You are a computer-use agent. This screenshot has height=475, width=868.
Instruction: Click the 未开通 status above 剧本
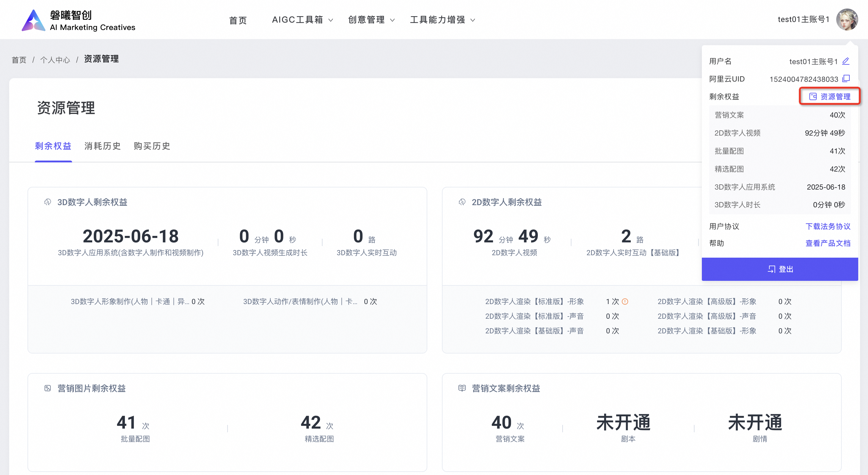tap(624, 423)
